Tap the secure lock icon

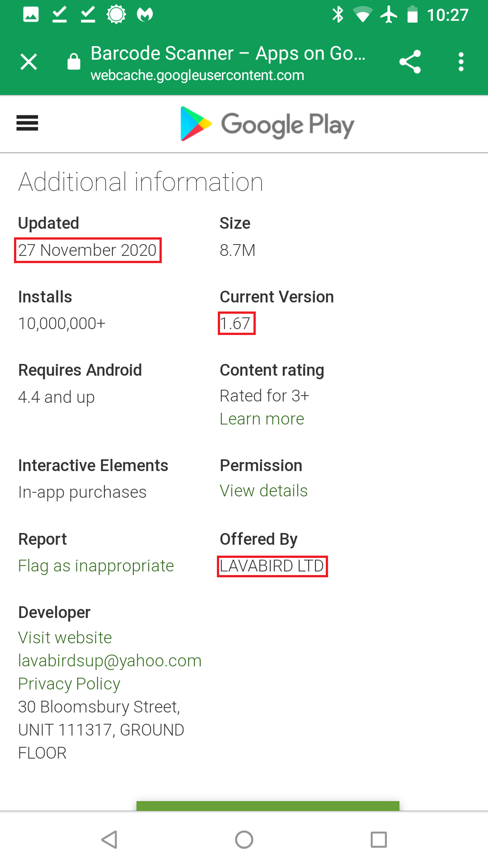(x=74, y=62)
